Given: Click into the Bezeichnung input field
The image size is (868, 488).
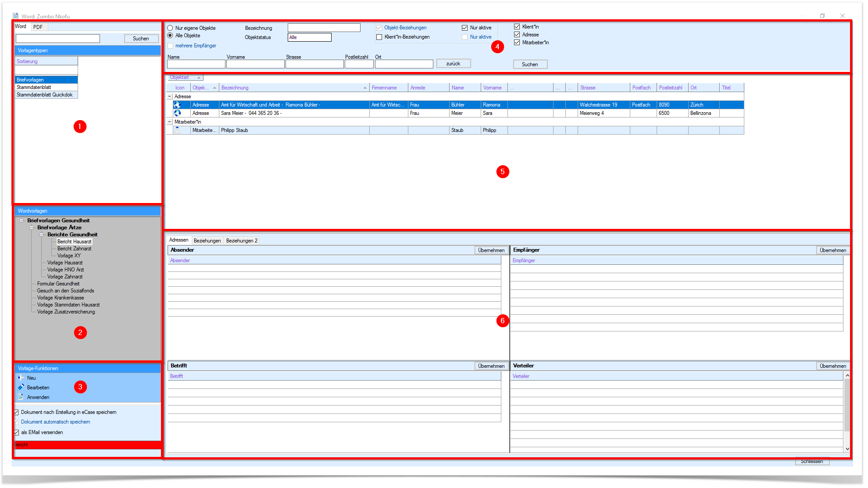Looking at the screenshot, I should click(324, 28).
